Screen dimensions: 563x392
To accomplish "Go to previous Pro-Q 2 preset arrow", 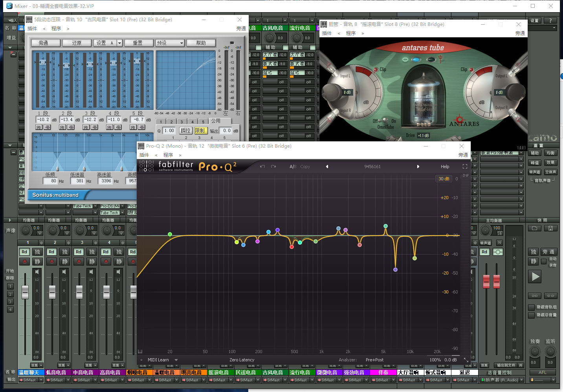I will coord(327,167).
